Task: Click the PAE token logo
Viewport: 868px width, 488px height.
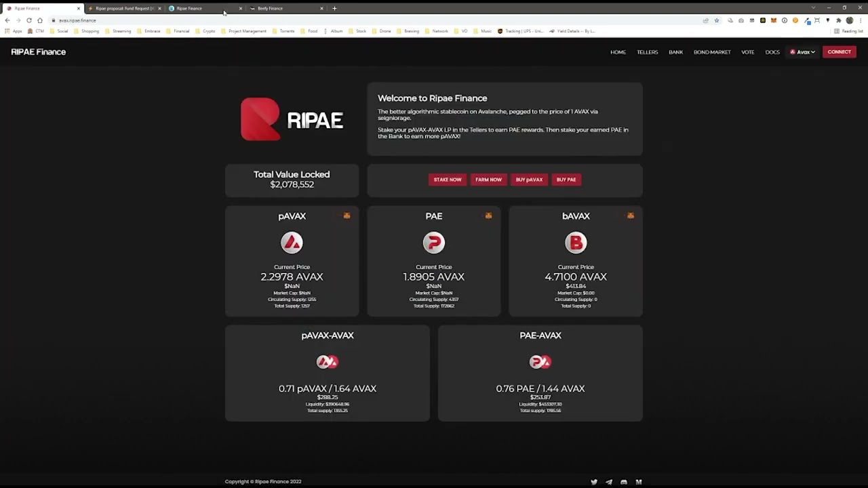Action: [434, 242]
